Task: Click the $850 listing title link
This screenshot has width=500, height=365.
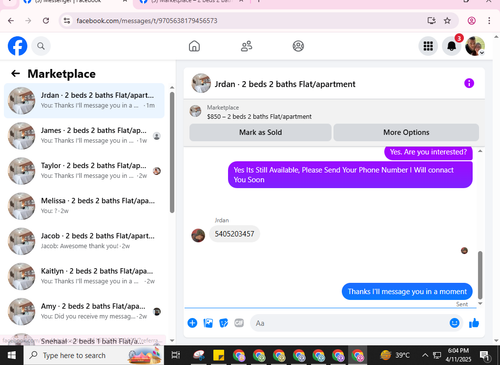Action: click(x=259, y=117)
